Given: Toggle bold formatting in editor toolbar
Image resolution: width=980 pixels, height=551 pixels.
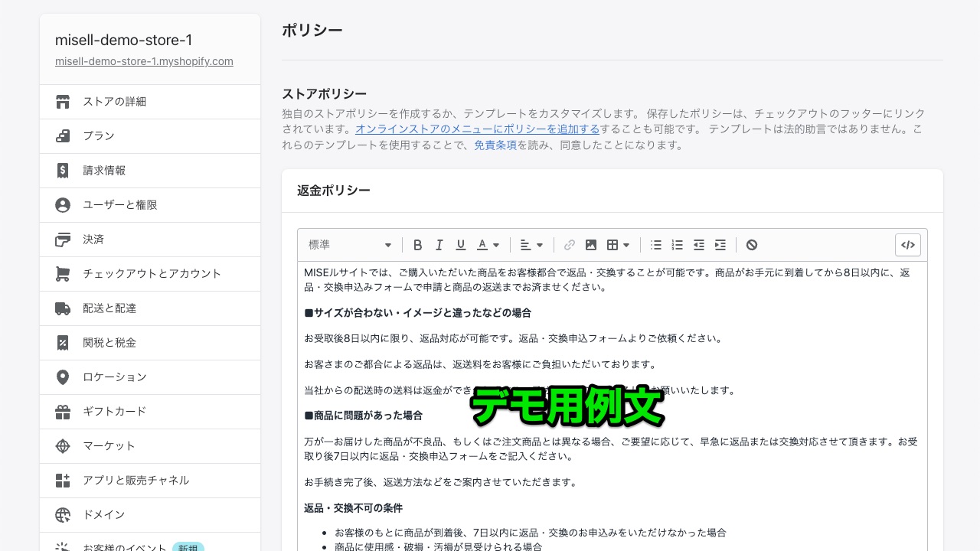Looking at the screenshot, I should coord(417,245).
